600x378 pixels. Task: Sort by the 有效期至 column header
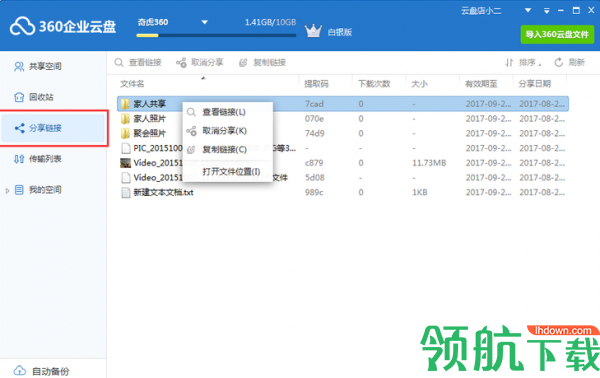click(481, 84)
